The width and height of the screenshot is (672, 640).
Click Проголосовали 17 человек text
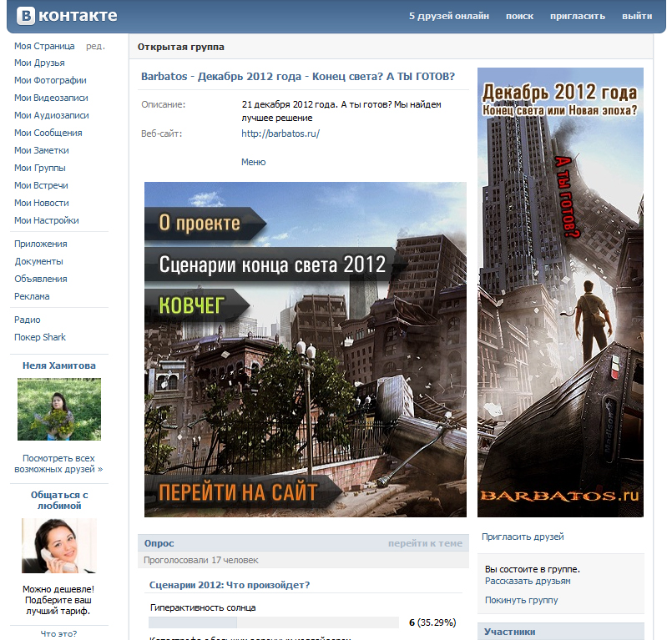tap(201, 560)
